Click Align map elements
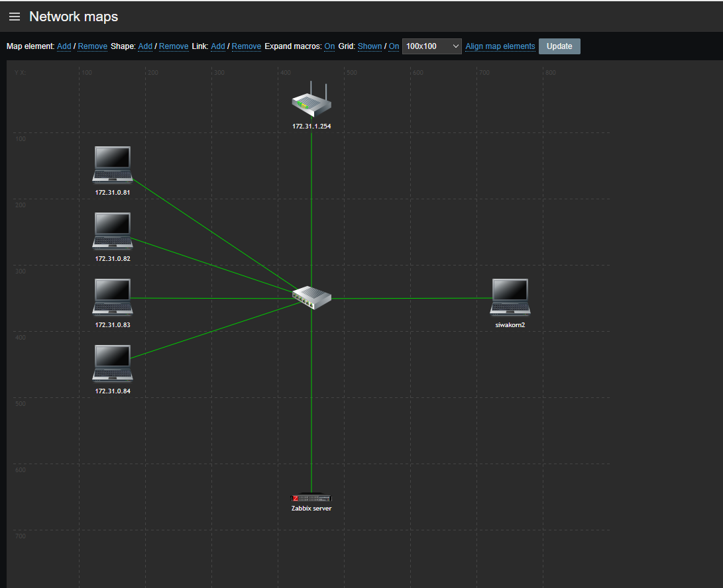 (x=500, y=46)
